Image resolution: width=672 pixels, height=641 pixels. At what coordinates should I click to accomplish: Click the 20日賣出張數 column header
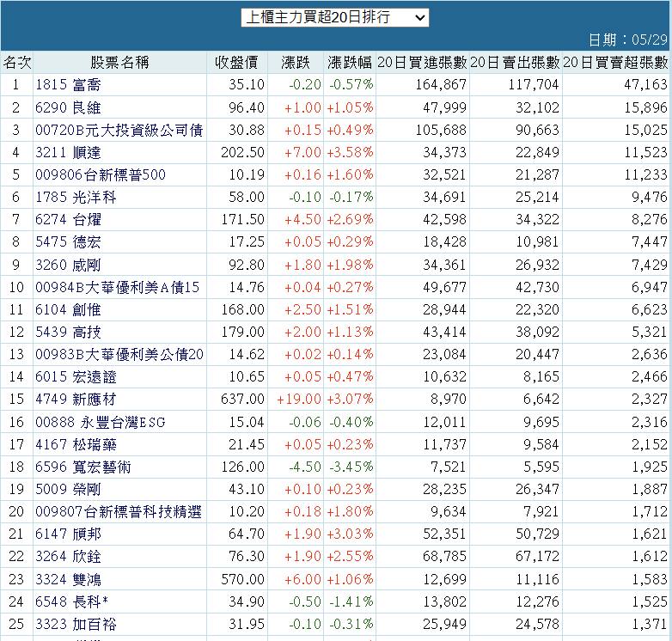click(515, 63)
